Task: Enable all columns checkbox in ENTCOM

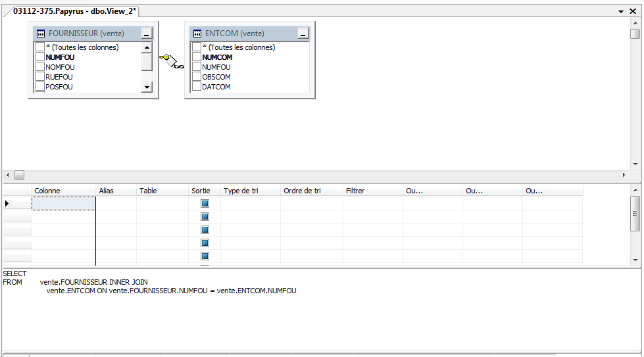Action: 197,47
